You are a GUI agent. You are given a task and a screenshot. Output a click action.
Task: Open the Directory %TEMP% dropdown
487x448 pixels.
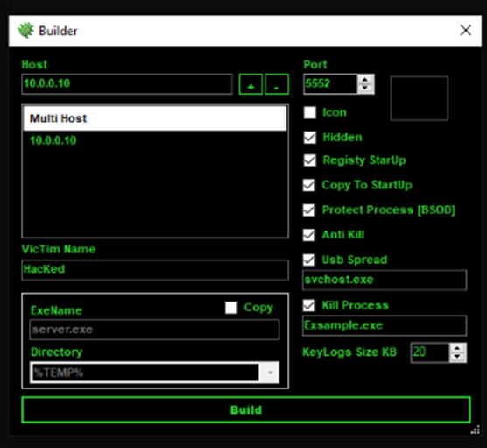[x=270, y=373]
